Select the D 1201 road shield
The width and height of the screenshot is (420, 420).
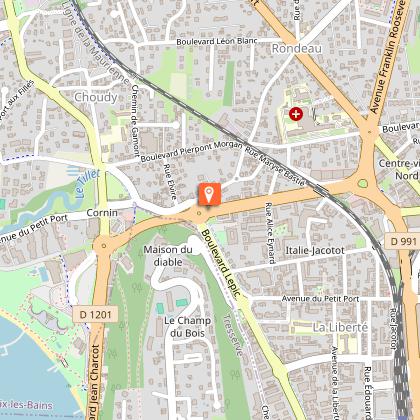(95, 314)
